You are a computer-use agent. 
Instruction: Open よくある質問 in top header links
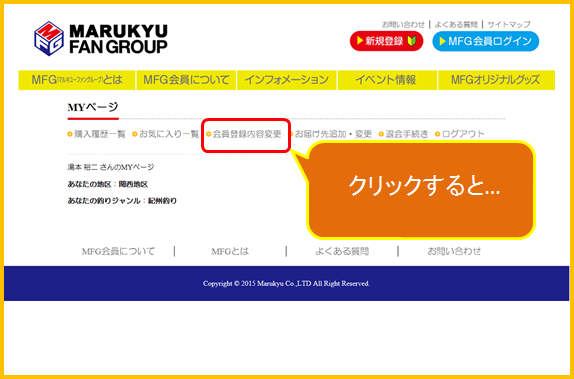456,25
